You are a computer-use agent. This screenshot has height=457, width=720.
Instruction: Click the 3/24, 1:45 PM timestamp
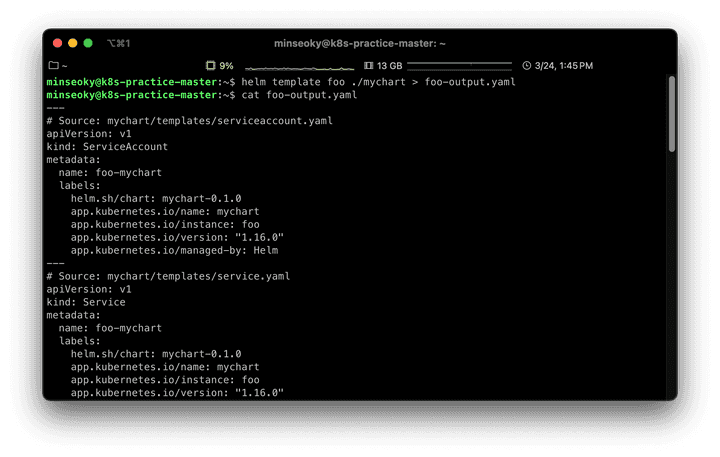click(564, 66)
